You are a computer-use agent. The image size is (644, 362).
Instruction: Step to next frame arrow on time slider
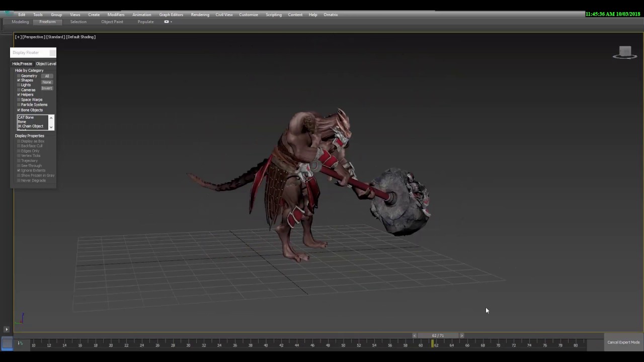point(462,335)
